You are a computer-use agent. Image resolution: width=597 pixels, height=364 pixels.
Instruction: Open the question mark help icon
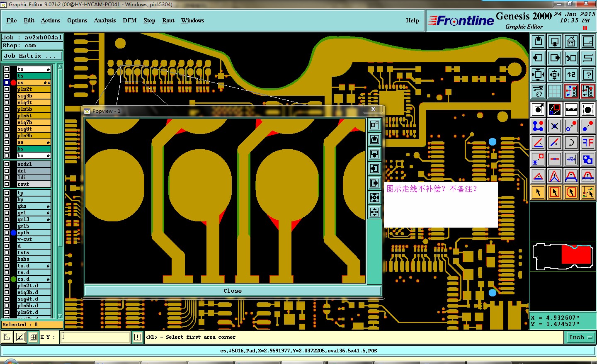pos(588,75)
